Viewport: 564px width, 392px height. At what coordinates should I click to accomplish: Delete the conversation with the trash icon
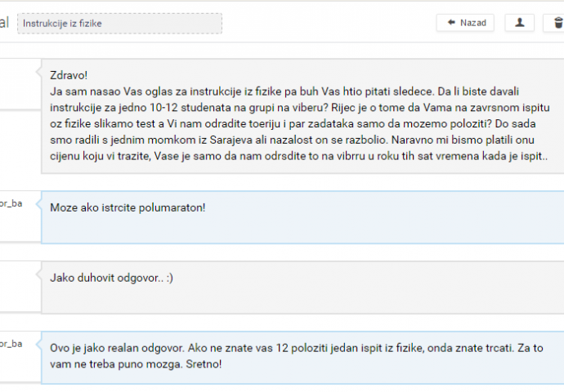[x=557, y=23]
